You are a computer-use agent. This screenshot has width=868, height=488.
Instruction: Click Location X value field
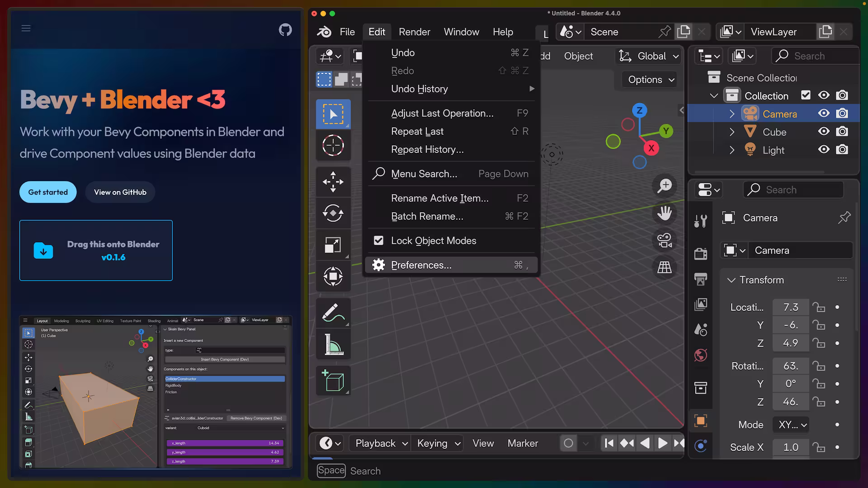click(791, 307)
